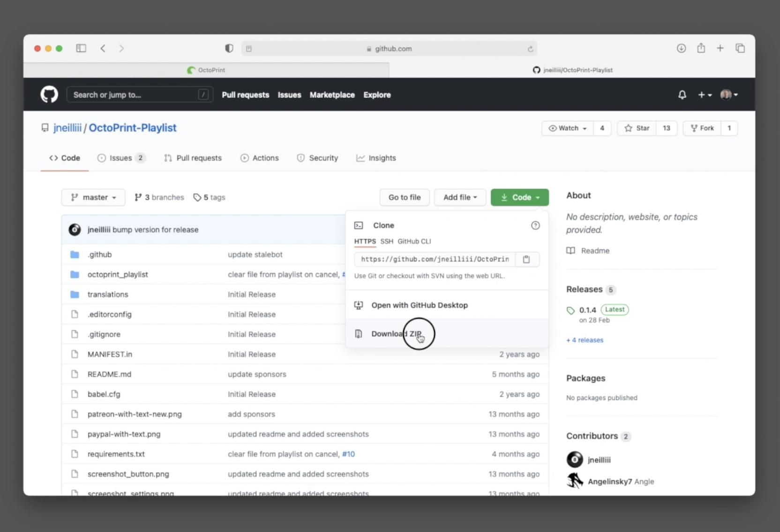Open issue #10 link in requirements.txt row

[x=348, y=454]
